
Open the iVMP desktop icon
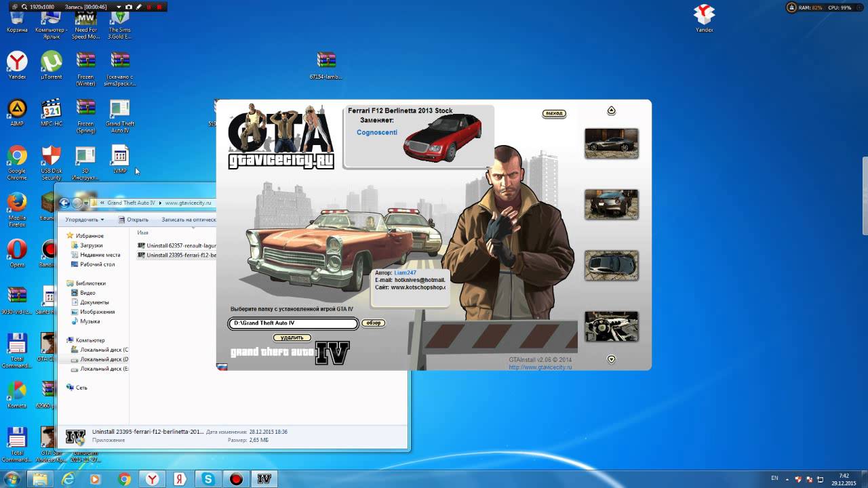pyautogui.click(x=120, y=160)
